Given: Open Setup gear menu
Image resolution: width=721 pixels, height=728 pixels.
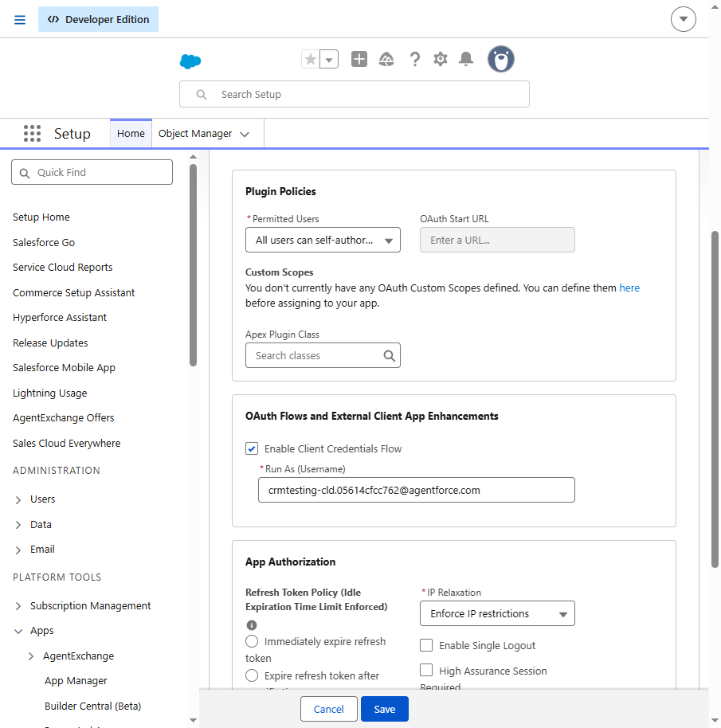Looking at the screenshot, I should pos(440,59).
